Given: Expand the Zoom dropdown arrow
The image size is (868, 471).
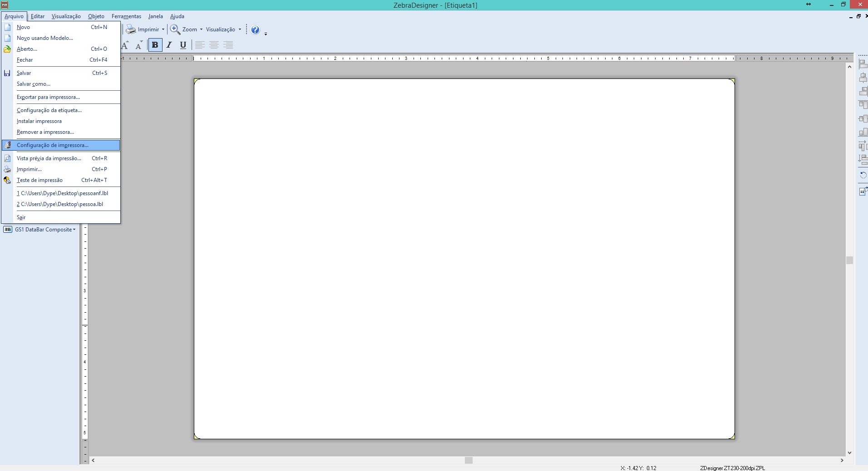Looking at the screenshot, I should point(201,29).
